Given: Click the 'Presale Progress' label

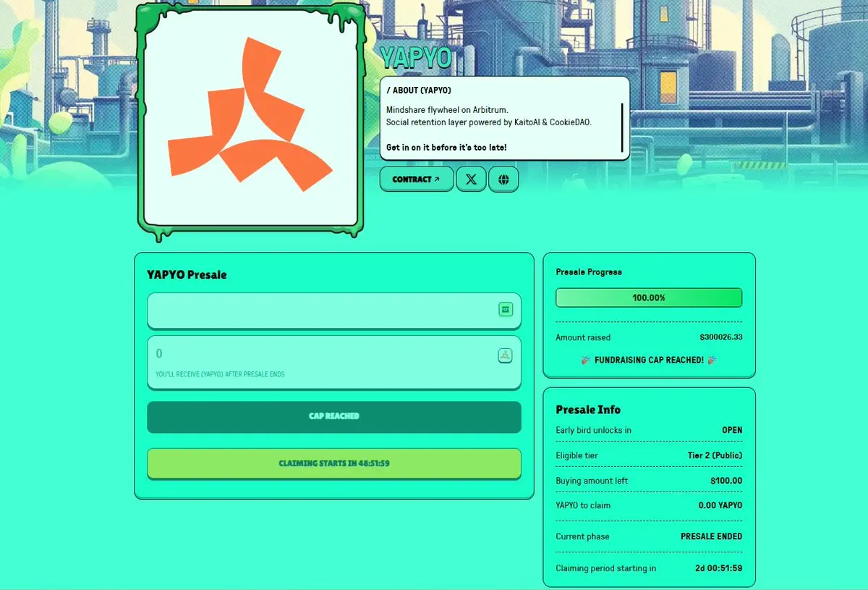Looking at the screenshot, I should (x=589, y=272).
